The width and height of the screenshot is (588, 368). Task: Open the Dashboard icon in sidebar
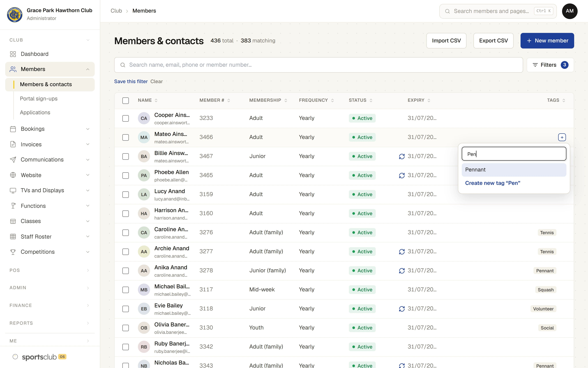(x=13, y=54)
